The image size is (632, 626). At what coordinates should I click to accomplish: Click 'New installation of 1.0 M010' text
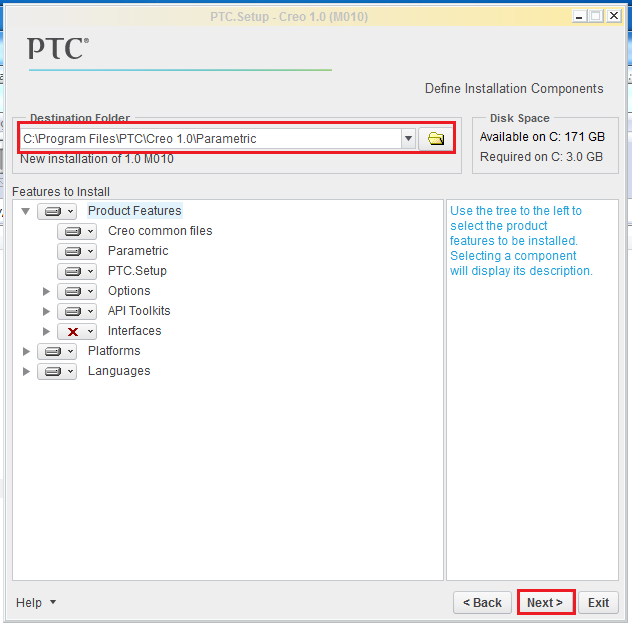tap(97, 159)
